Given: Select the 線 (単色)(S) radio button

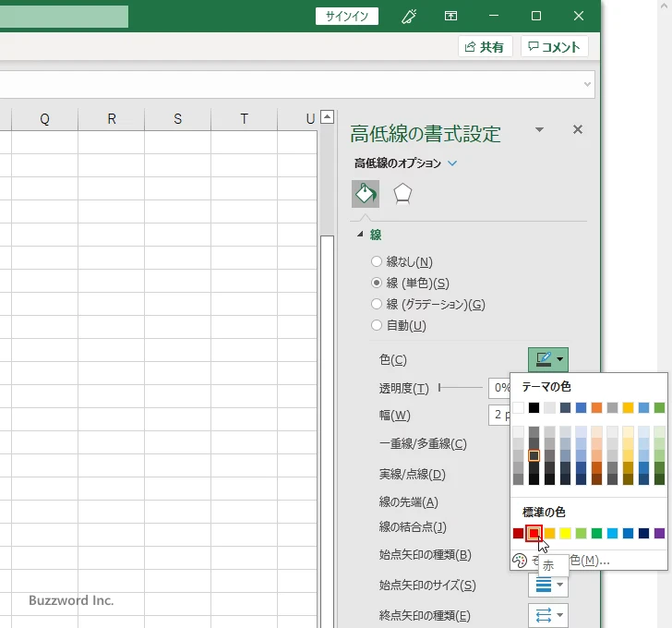Looking at the screenshot, I should [377, 283].
